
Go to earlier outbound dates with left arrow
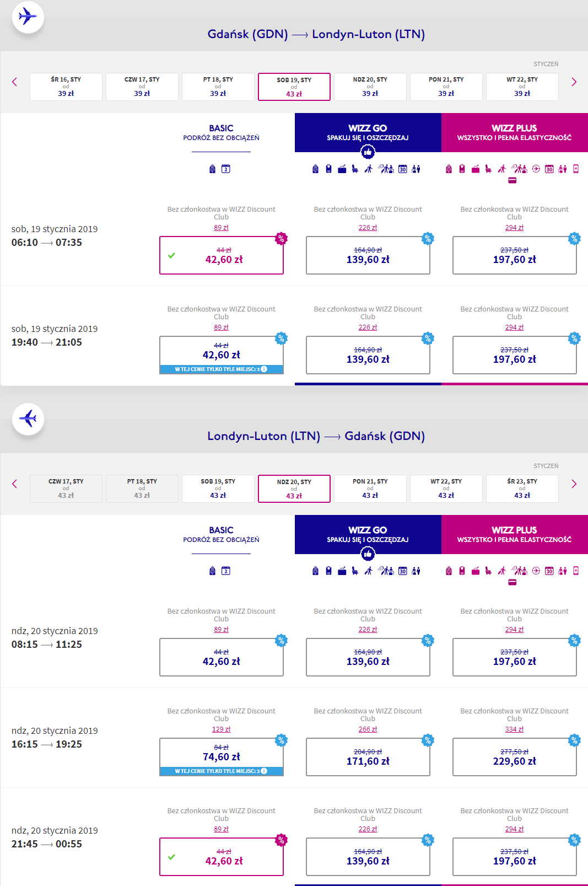(14, 82)
